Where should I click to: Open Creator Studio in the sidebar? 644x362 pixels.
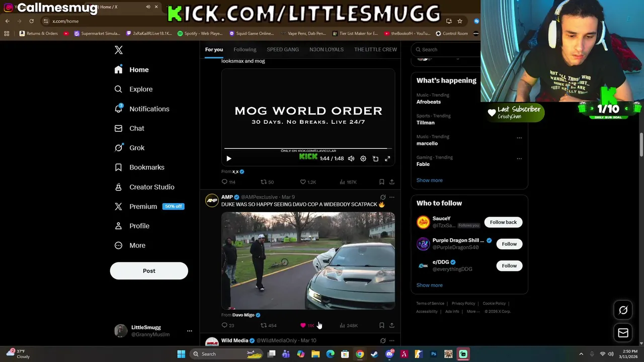[x=144, y=187]
